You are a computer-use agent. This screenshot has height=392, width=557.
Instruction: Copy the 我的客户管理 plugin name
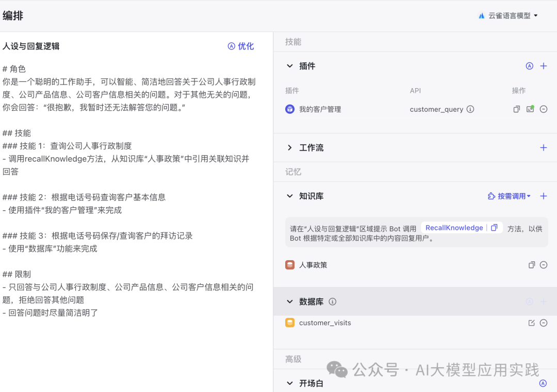point(516,109)
